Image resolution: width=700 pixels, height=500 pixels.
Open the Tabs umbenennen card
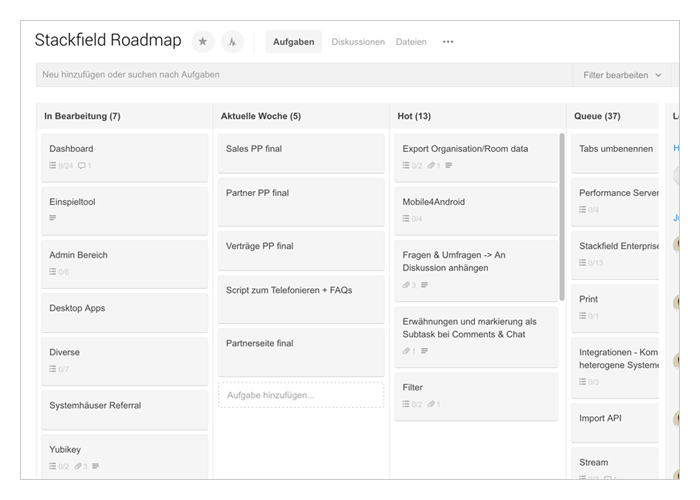pos(615,153)
